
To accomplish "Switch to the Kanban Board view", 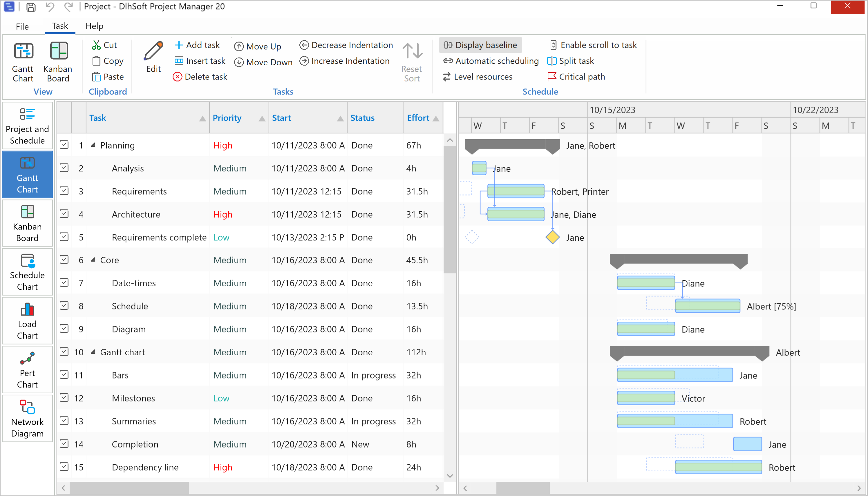I will point(27,223).
